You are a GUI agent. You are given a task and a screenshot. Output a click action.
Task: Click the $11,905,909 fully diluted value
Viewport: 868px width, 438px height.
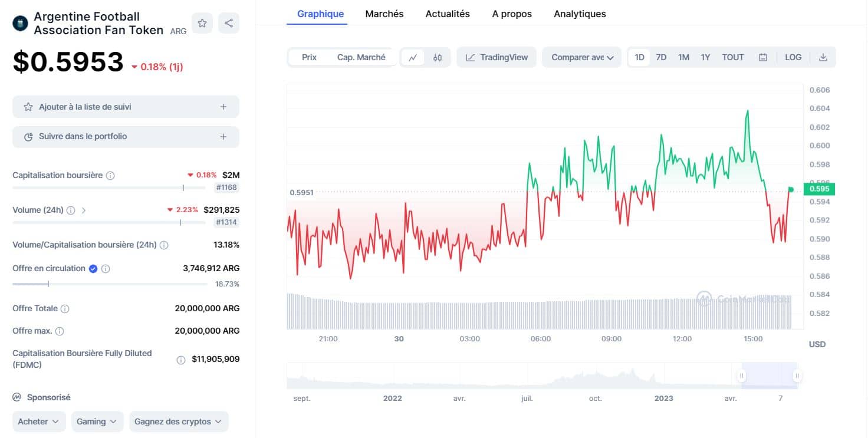click(x=215, y=359)
